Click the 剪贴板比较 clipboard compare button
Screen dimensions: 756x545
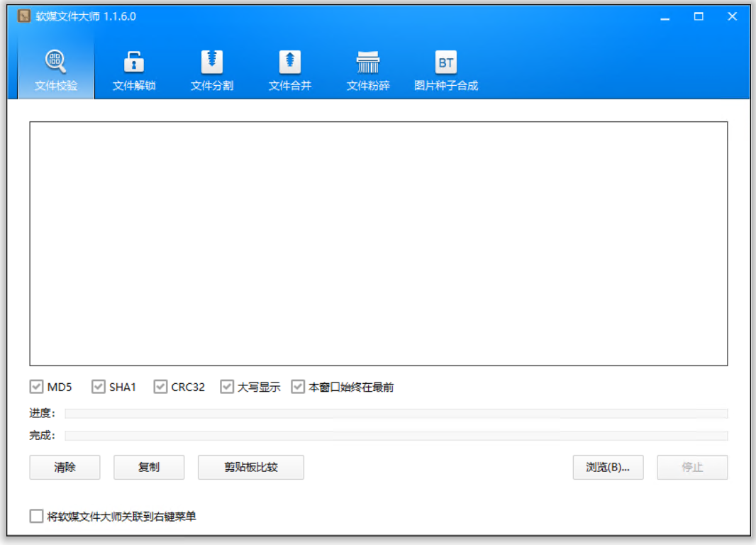coord(251,467)
